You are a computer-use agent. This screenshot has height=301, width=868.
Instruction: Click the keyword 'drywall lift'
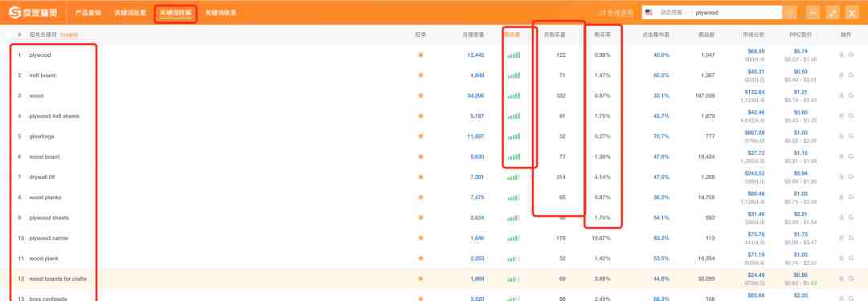[x=42, y=177]
